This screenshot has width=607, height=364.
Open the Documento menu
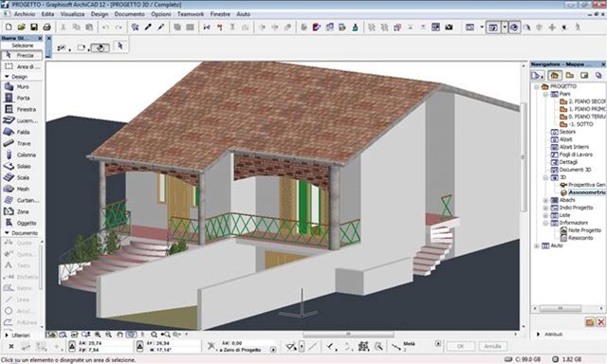129,14
